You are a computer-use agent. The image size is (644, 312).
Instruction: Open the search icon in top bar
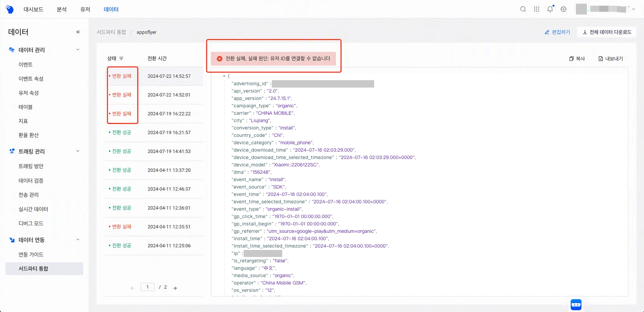click(523, 9)
